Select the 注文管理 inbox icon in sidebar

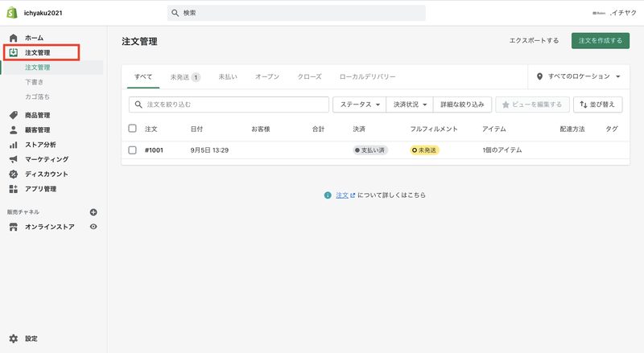click(x=14, y=52)
